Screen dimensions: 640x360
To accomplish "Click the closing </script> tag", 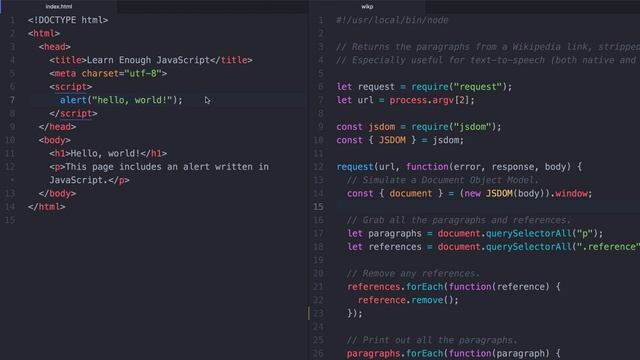I will (73, 113).
